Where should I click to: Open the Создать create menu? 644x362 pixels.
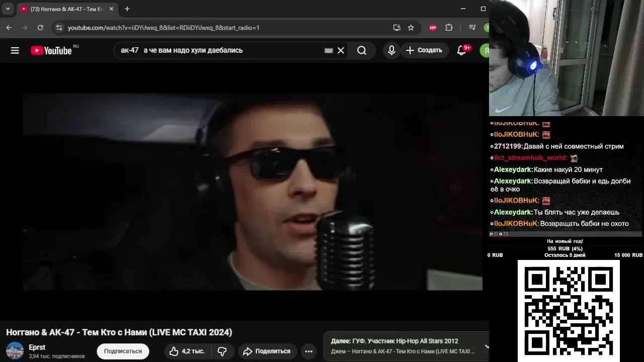tap(425, 50)
